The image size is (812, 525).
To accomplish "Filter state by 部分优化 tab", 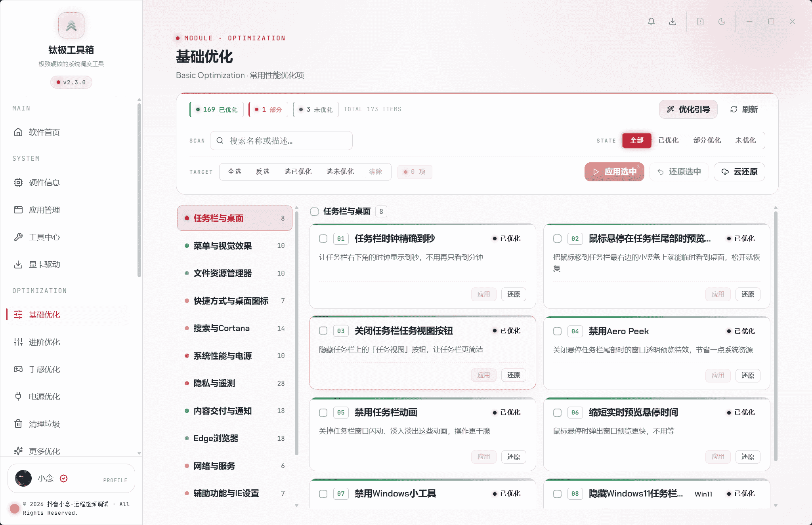I will click(x=707, y=140).
